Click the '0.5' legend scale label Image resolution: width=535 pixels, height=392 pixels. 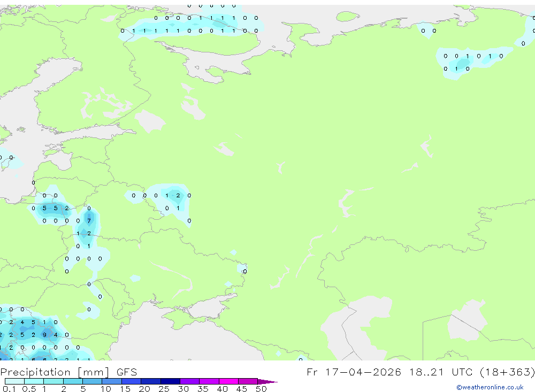pyautogui.click(x=29, y=389)
